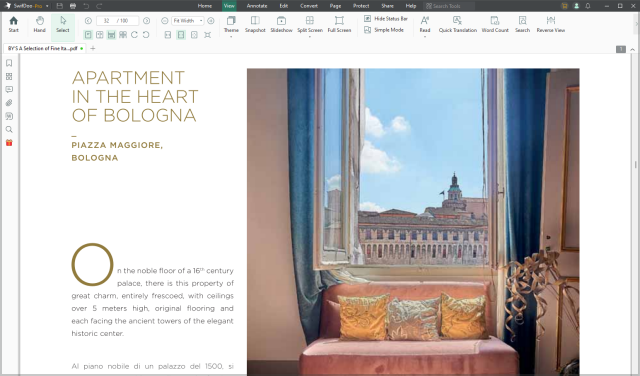The image size is (640, 376).
Task: Open the Share tab
Action: coord(387,6)
